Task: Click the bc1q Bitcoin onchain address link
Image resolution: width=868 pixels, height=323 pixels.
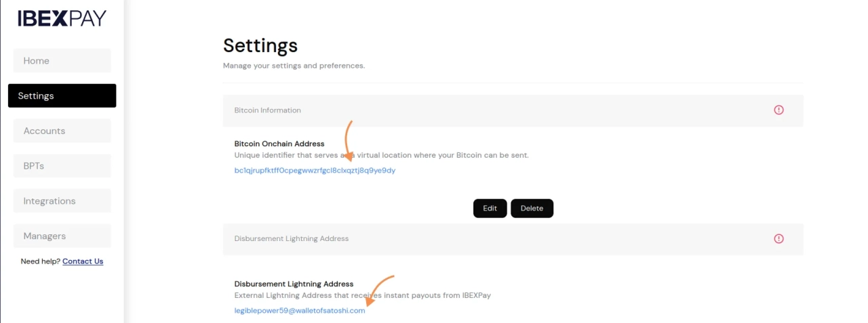Action: [315, 171]
